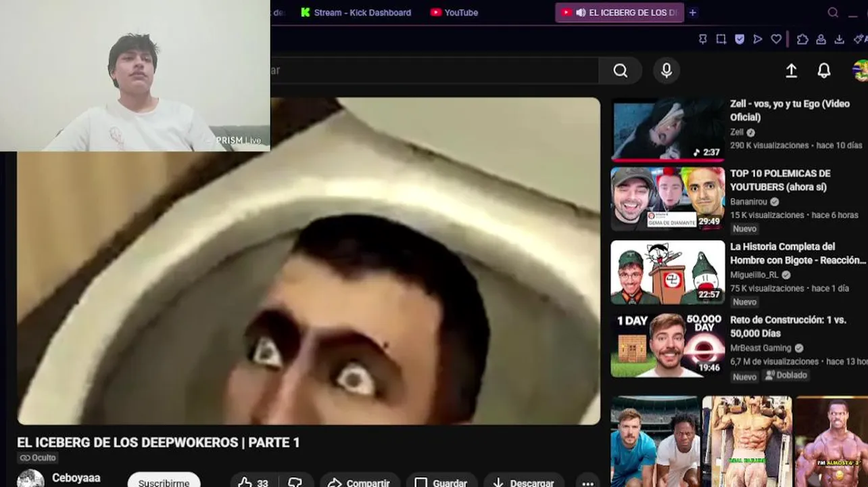Open the bodybuilder Short thumbnail in middle
868x487 pixels.
746,442
